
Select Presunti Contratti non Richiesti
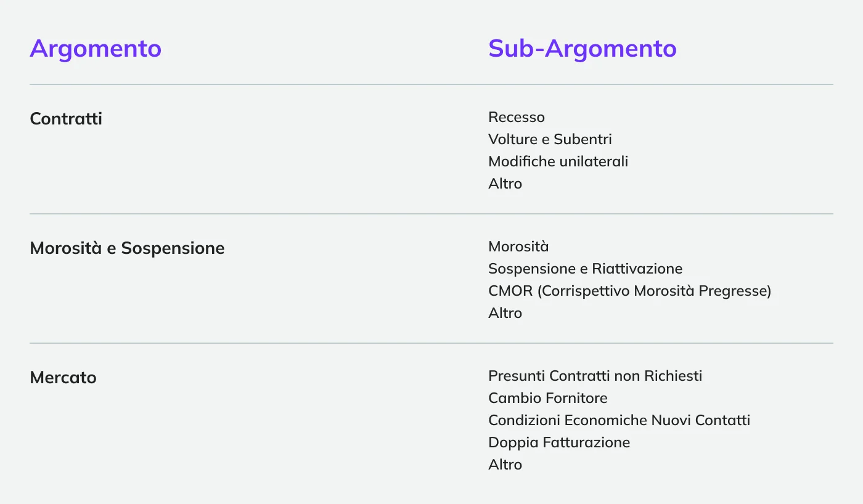pos(595,376)
